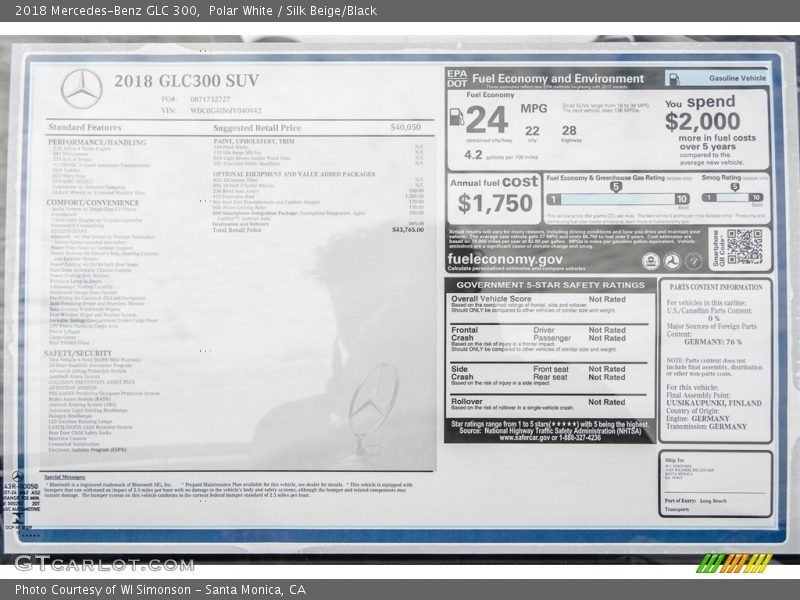
Task: Click the 'Side Crash' label
Action: tap(462, 373)
